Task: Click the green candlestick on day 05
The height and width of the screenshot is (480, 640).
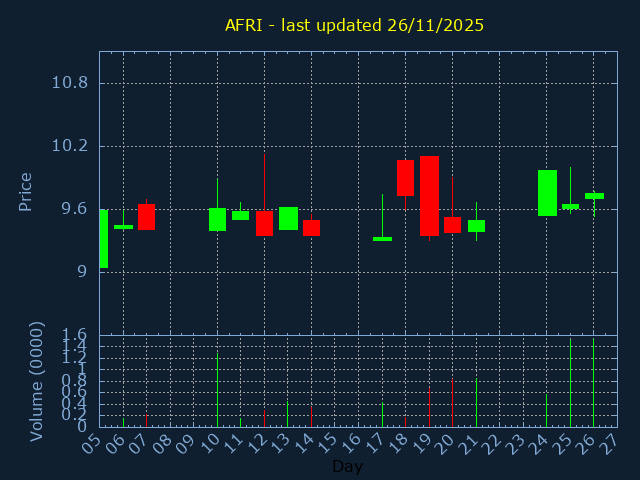Action: point(103,239)
